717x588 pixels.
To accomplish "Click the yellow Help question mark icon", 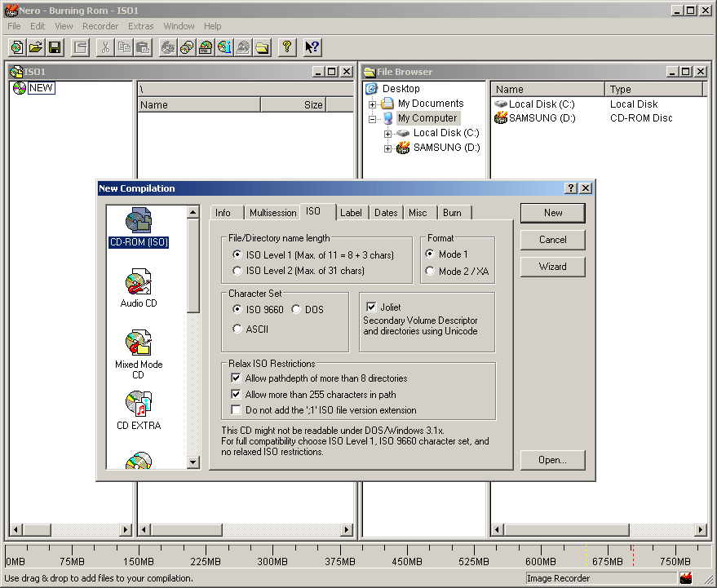I will pyautogui.click(x=287, y=47).
